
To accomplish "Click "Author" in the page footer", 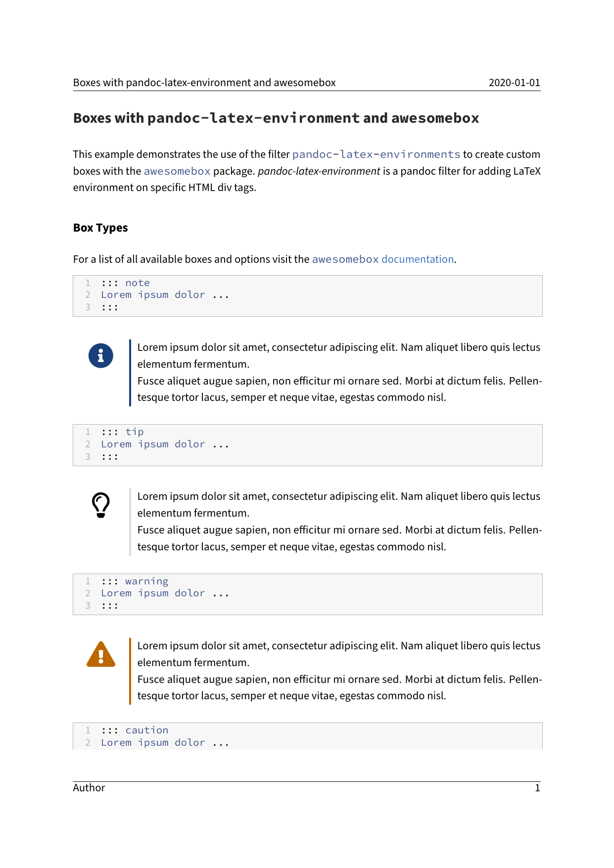I will click(x=89, y=788).
